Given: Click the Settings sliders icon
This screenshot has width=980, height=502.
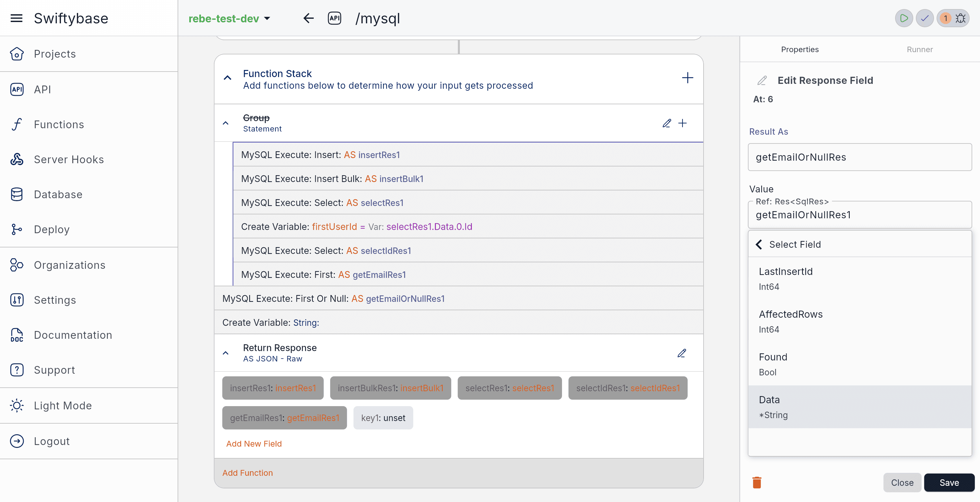Looking at the screenshot, I should pyautogui.click(x=17, y=300).
